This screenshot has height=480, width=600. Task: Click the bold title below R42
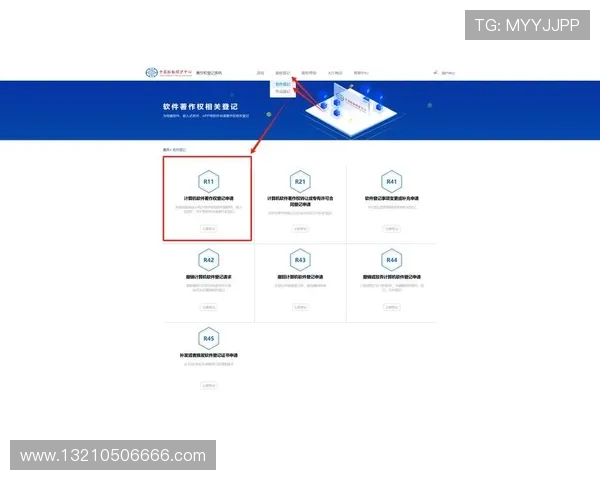209,277
